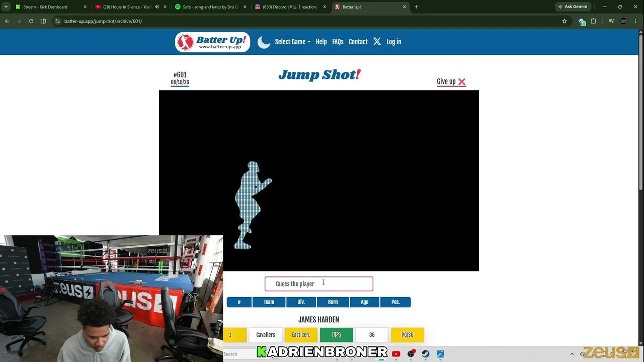Viewport: 644px width, 362px height.
Task: Open the browser extensions puzzle icon
Action: coord(594,21)
